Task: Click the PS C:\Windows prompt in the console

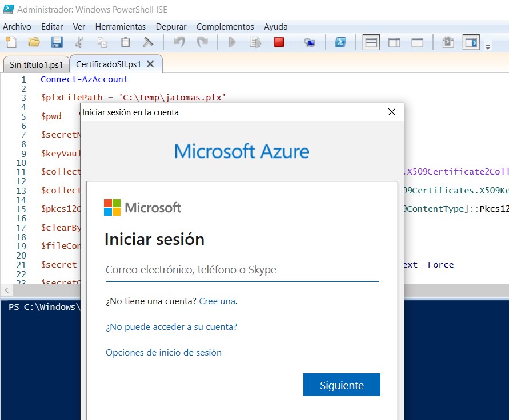Action: coord(45,307)
